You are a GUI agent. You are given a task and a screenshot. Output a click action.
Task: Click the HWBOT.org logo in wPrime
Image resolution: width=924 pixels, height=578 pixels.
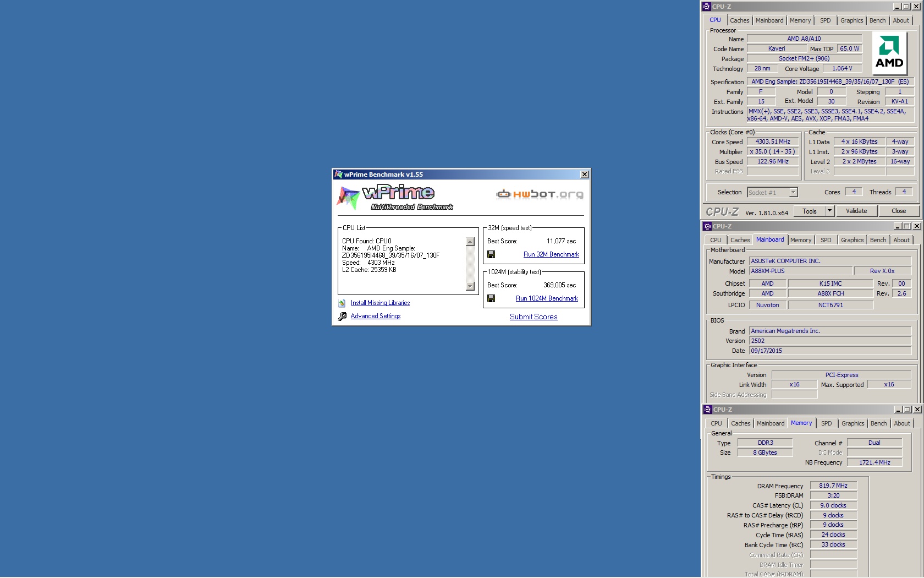click(x=540, y=194)
